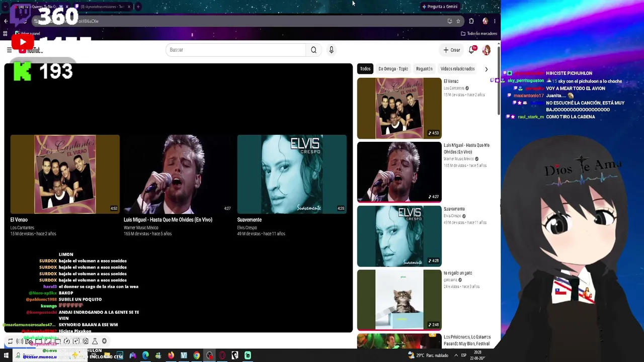The height and width of the screenshot is (362, 644).
Task: Open the Chrome three-dot menu
Action: [x=495, y=21]
